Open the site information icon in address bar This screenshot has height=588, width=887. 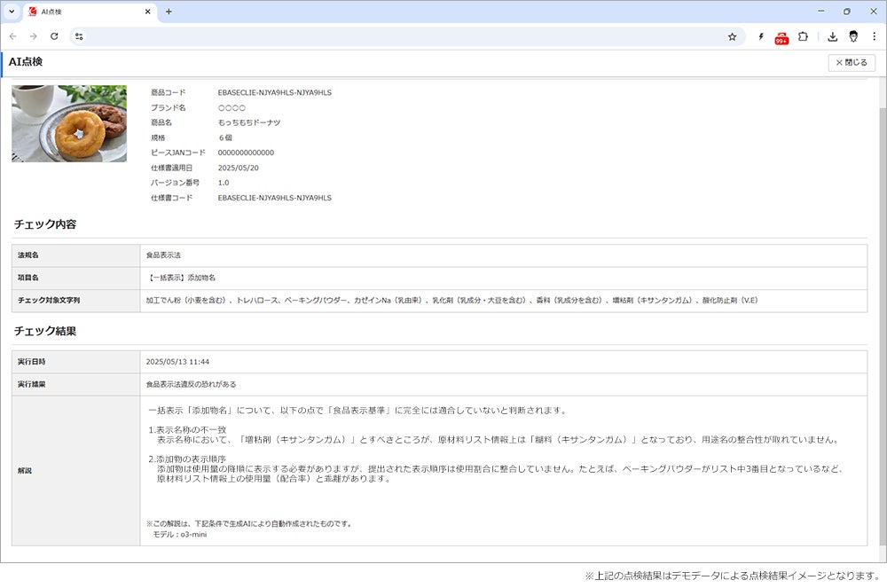coord(79,36)
